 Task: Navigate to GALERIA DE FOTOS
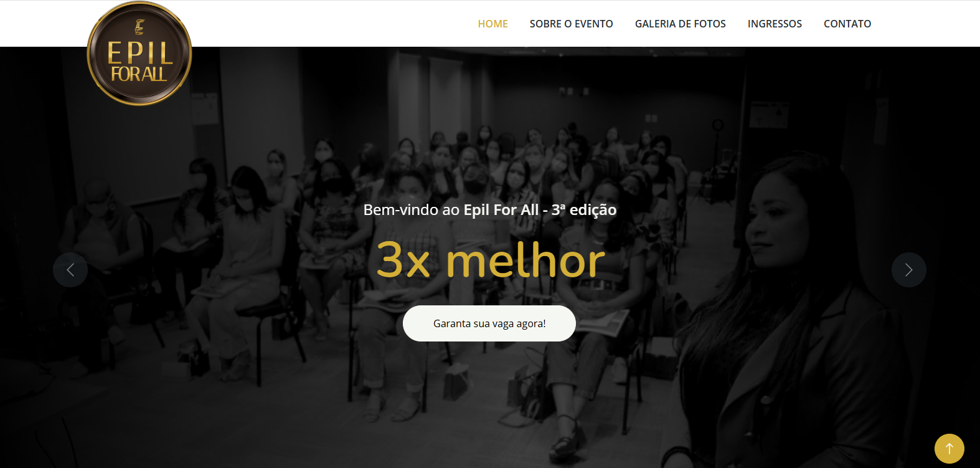[681, 24]
